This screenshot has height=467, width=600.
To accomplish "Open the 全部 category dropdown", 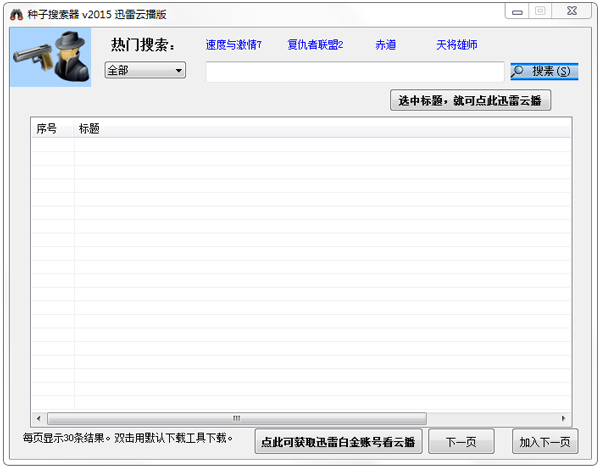I will pos(146,71).
